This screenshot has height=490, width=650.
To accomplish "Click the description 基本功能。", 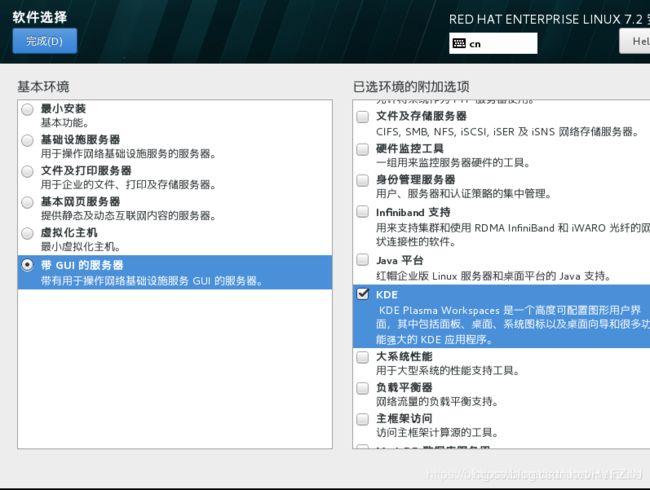I will pos(65,123).
